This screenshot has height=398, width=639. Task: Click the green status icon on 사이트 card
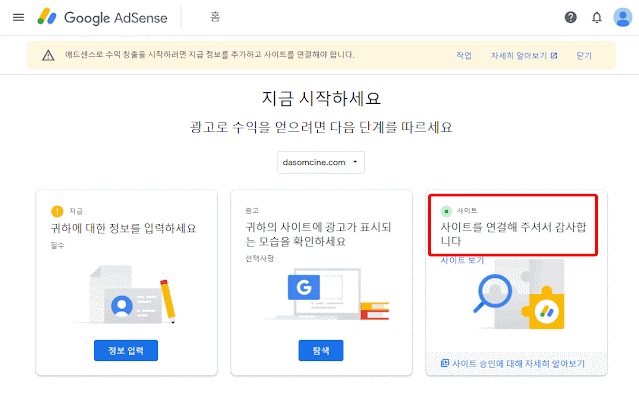pos(446,211)
